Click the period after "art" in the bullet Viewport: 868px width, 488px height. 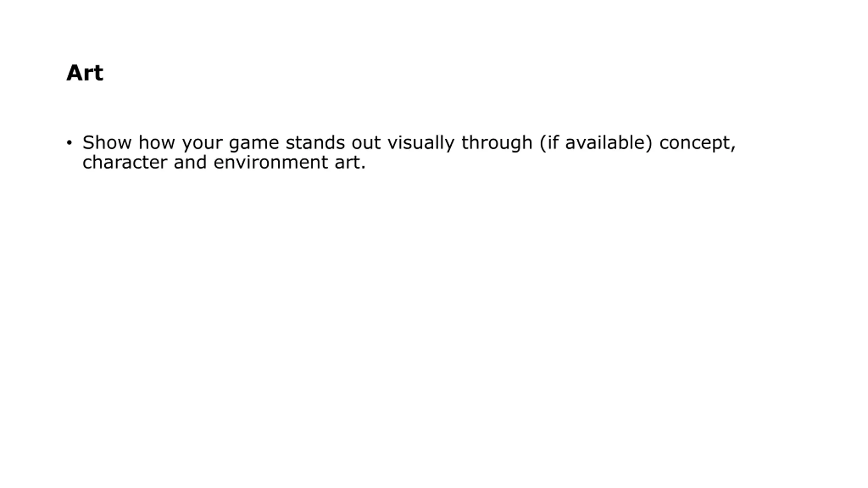[363, 167]
